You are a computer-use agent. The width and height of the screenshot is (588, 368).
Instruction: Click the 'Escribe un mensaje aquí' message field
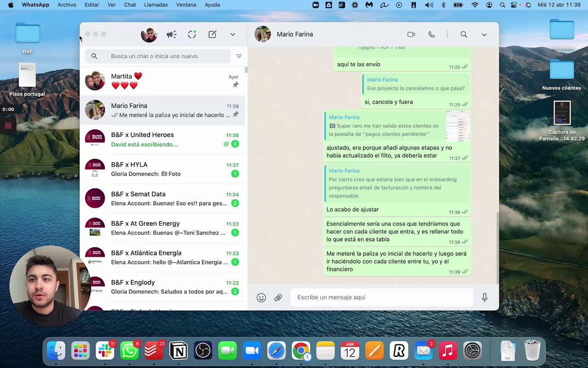pos(382,298)
